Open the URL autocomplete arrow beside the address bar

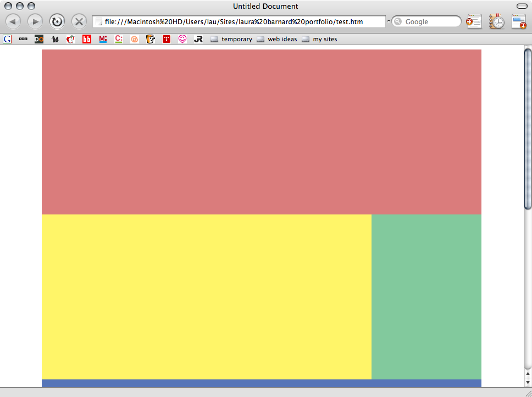(x=389, y=21)
